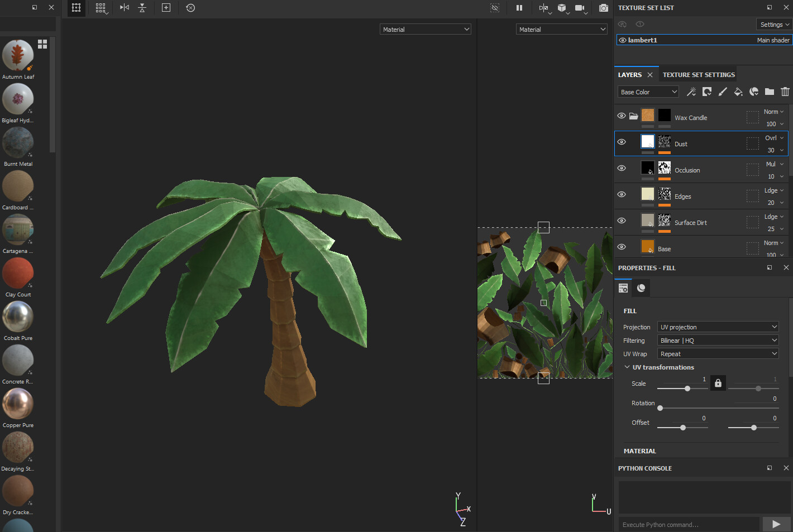Select the Layers tab
Image resolution: width=793 pixels, height=532 pixels.
(629, 75)
